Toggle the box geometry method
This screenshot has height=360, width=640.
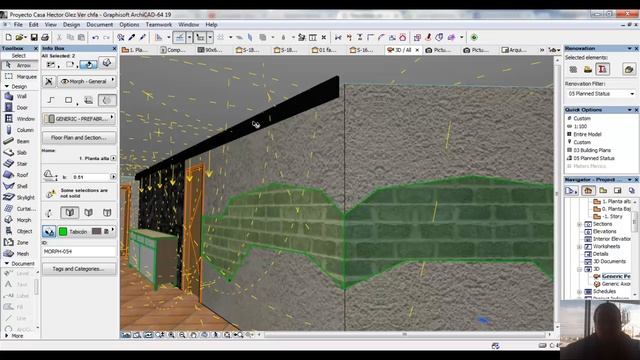(x=69, y=100)
